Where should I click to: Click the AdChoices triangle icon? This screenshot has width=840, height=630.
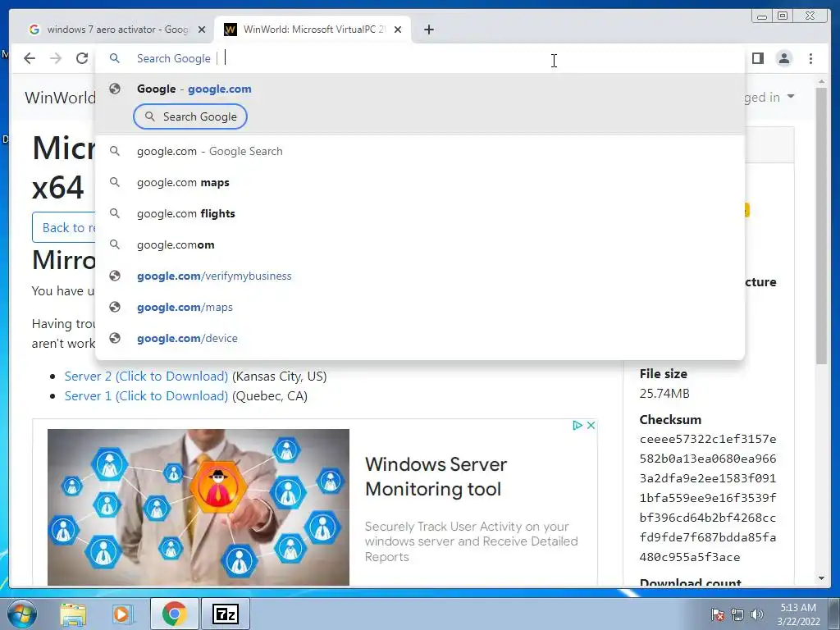coord(577,425)
